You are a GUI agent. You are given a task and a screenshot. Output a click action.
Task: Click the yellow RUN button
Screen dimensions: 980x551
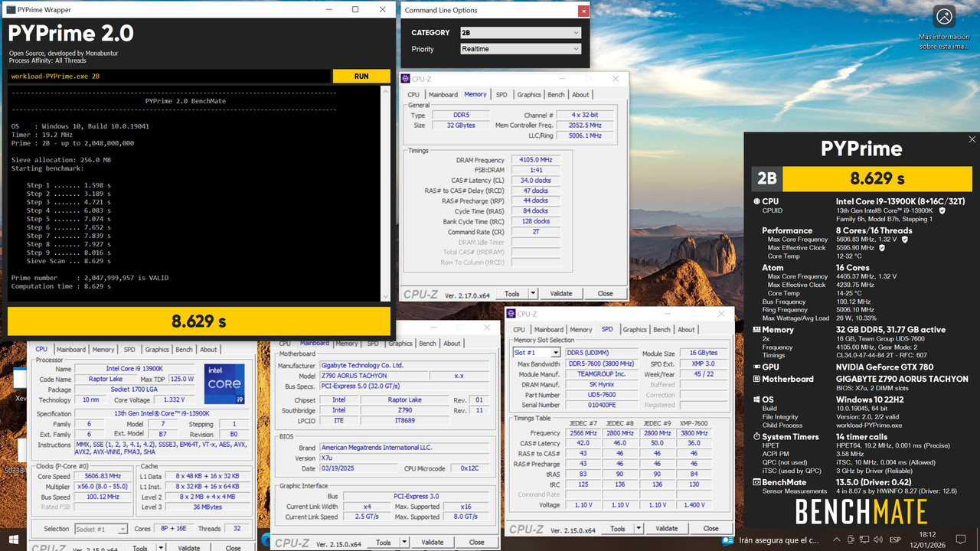[361, 77]
